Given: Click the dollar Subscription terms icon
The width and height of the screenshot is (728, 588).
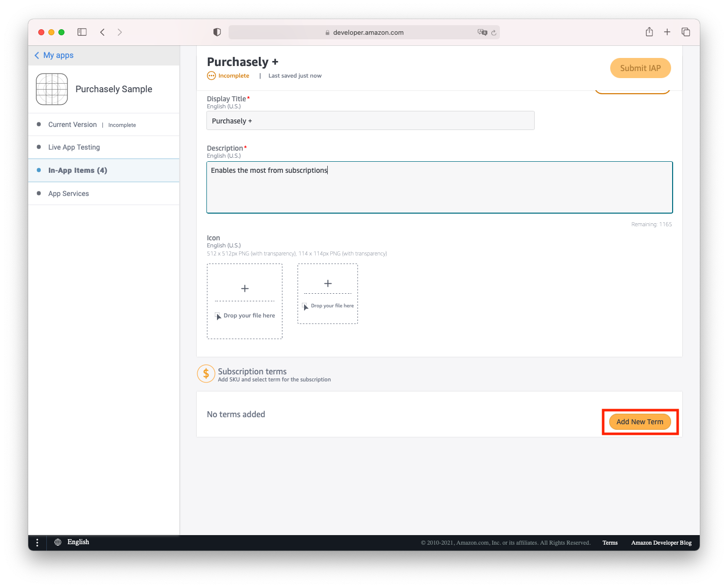Looking at the screenshot, I should (206, 374).
